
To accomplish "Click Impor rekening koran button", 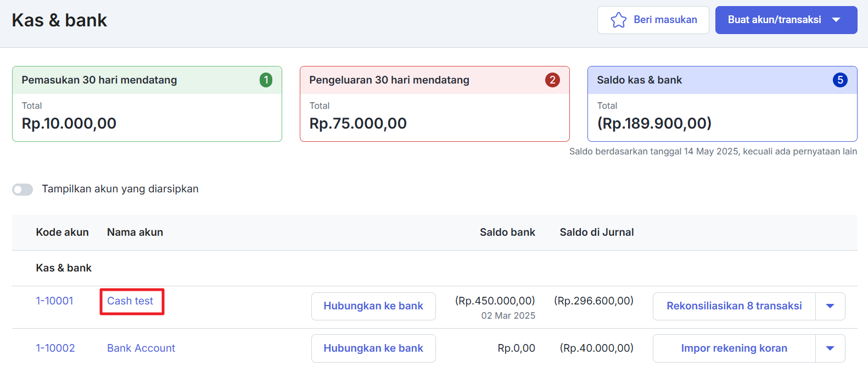I will 734,348.
